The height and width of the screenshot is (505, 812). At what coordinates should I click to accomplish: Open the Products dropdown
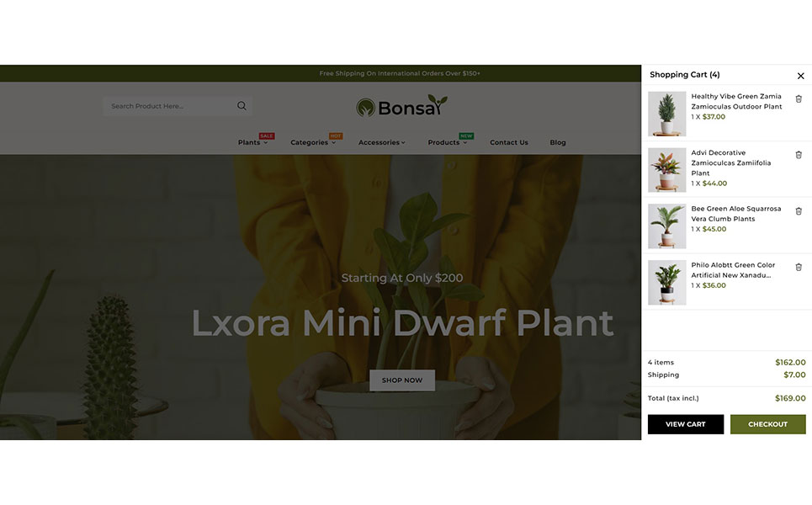[x=448, y=142]
